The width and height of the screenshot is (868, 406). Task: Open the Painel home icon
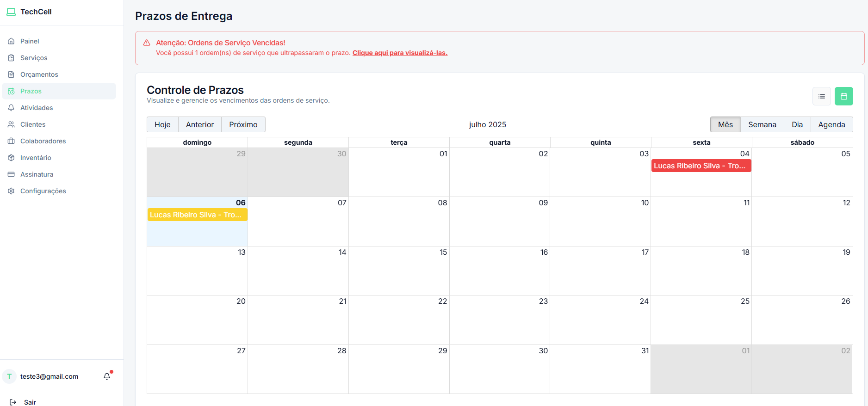(11, 41)
